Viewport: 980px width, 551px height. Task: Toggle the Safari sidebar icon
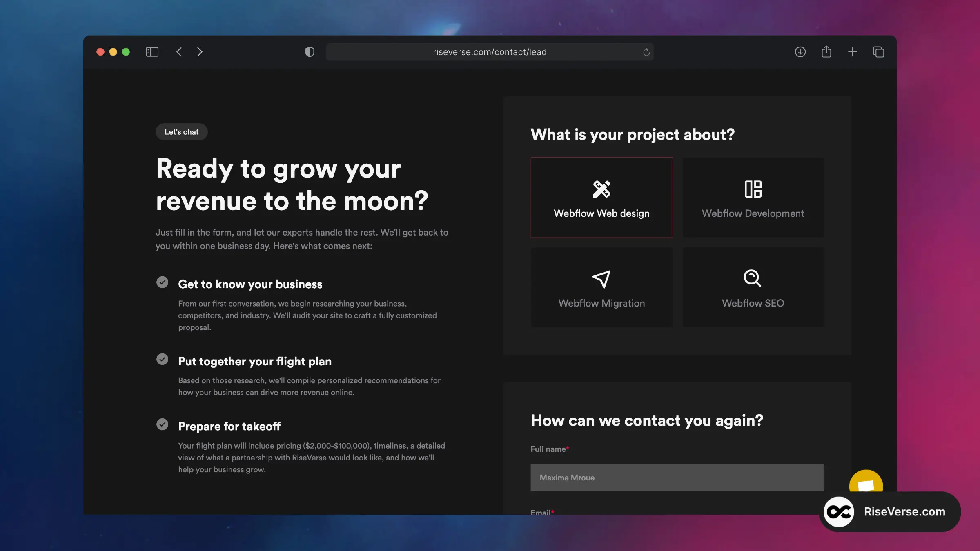[152, 52]
